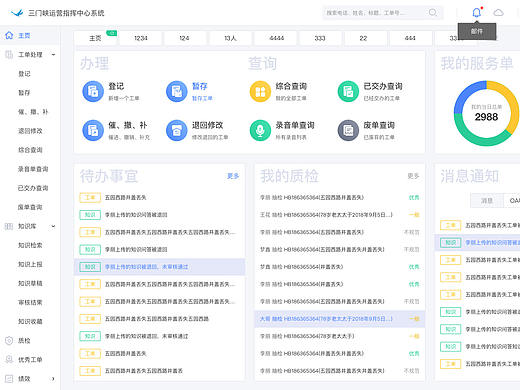
Task: Open the 催、撤、补 round card icon
Action: tap(93, 130)
